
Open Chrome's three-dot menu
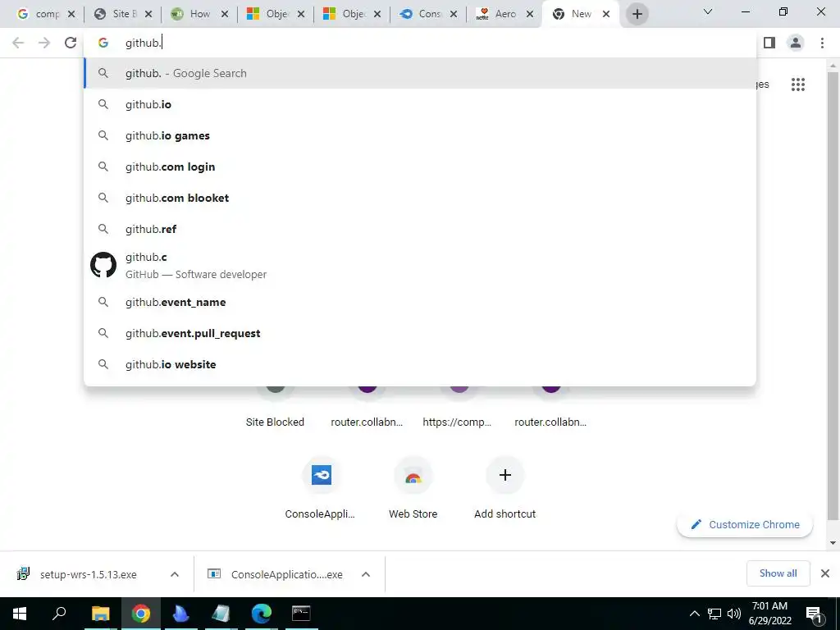pyautogui.click(x=822, y=43)
